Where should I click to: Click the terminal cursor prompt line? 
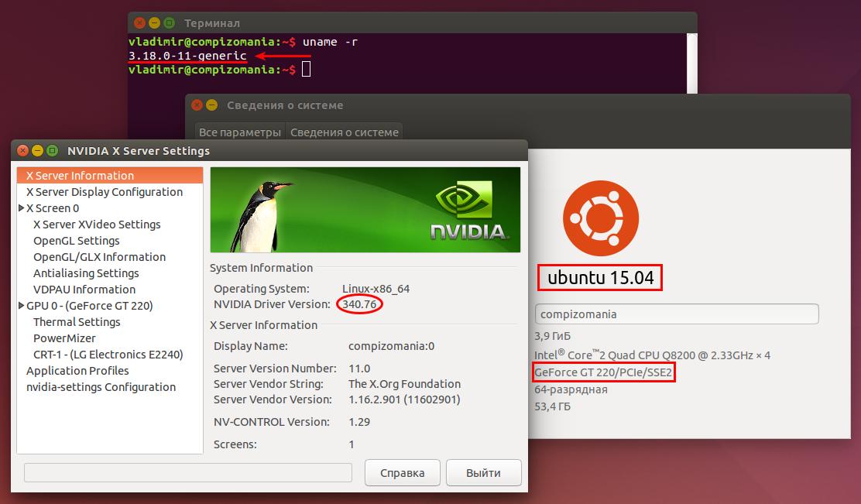point(220,70)
